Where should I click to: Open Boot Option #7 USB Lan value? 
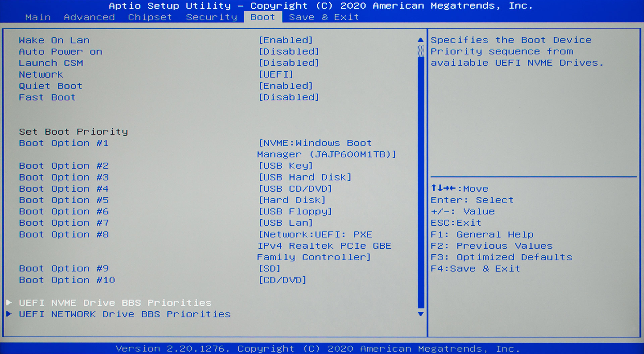(x=285, y=223)
